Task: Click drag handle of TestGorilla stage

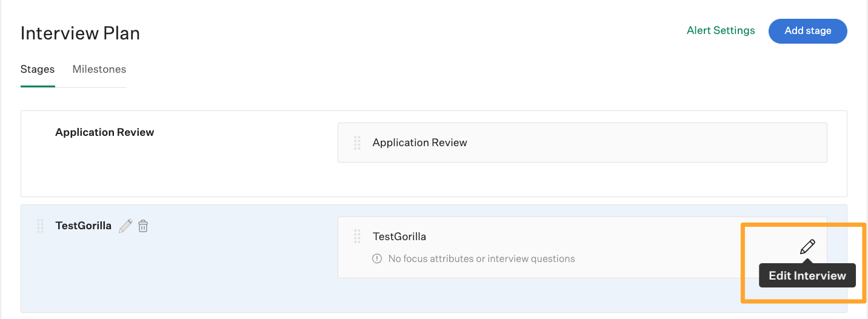Action: click(x=40, y=226)
